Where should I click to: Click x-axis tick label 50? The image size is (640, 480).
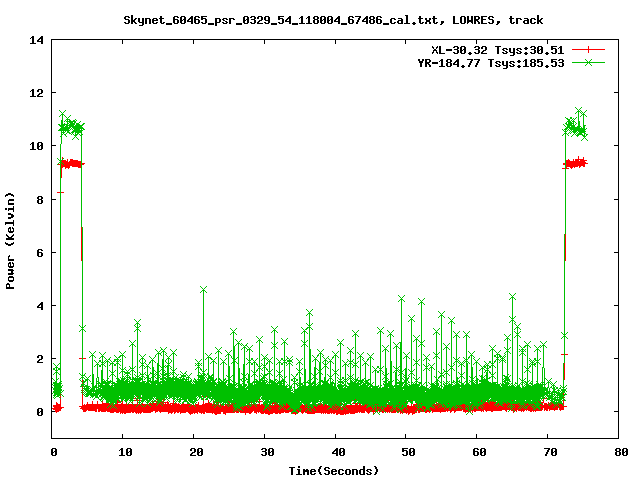(x=409, y=452)
